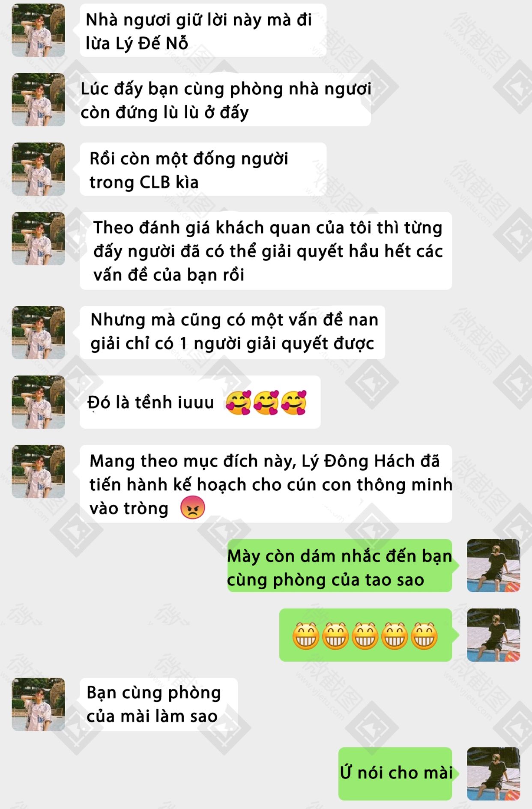Image resolution: width=532 pixels, height=809 pixels.
Task: Click the avatar beside "Nhưng mà cũng có một vấn đề"
Action: coord(38,333)
